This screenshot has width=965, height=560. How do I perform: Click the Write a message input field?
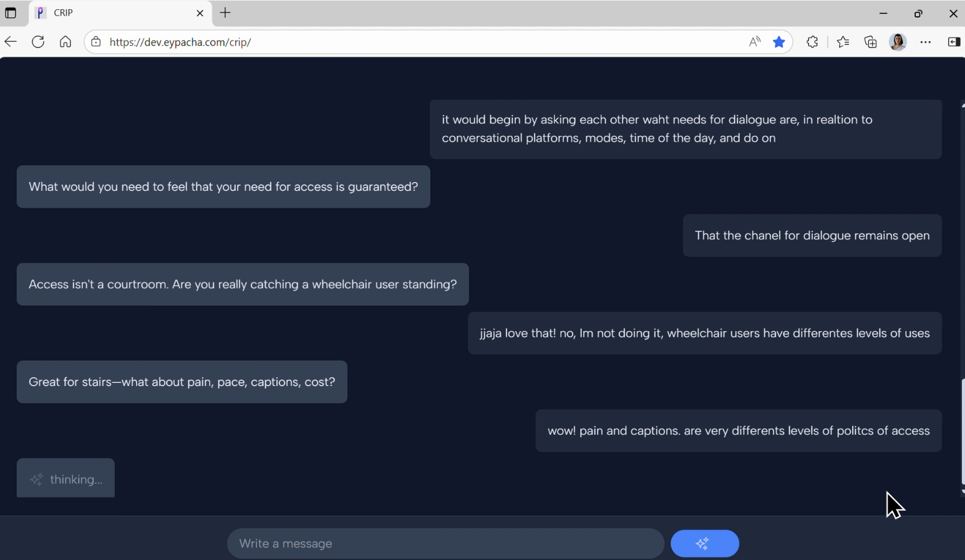445,543
